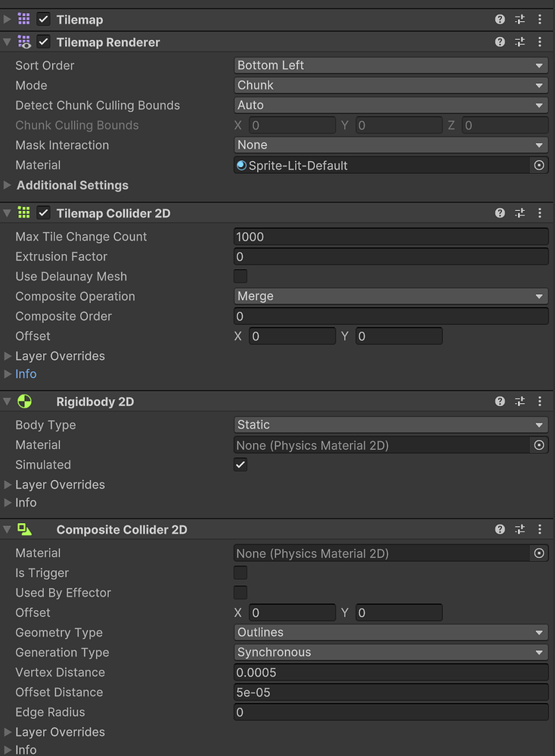
Task: Change Body Type using its dropdown
Action: 390,424
